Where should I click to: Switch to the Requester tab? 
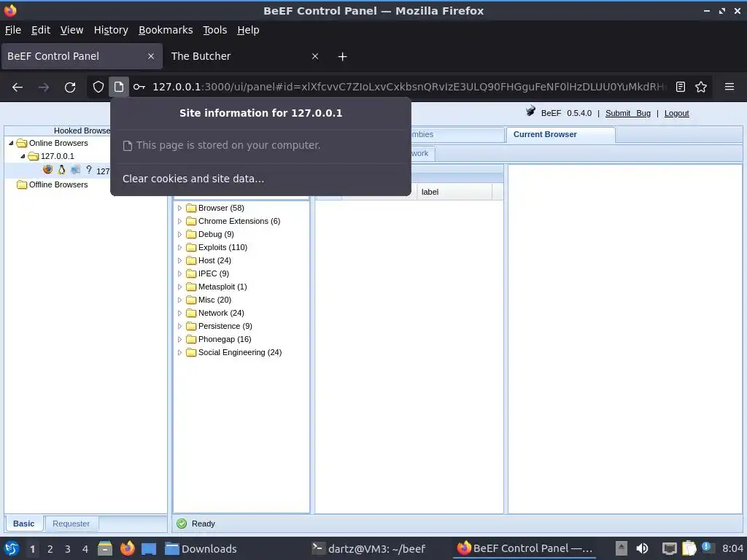(71, 524)
